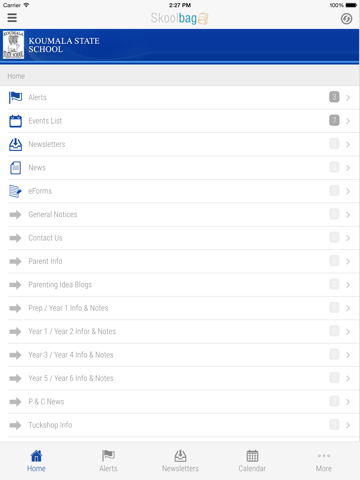Tap the Year 1 / Year 2 arrow icon
360x480 pixels.
point(15,332)
